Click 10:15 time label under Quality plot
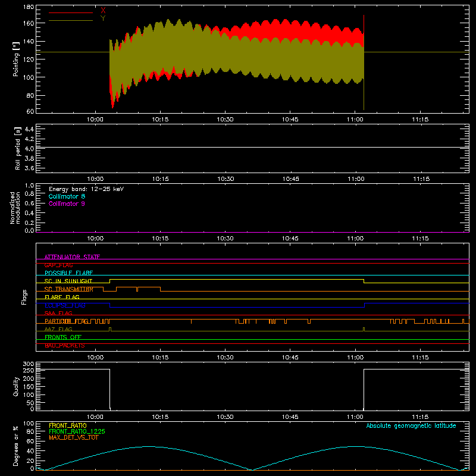The height and width of the screenshot is (476, 476). tap(160, 417)
